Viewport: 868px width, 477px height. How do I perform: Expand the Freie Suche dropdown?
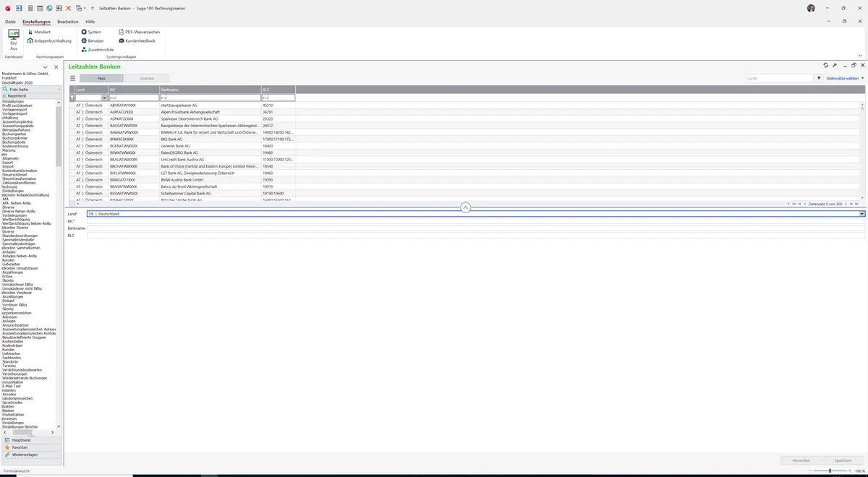pyautogui.click(x=58, y=89)
